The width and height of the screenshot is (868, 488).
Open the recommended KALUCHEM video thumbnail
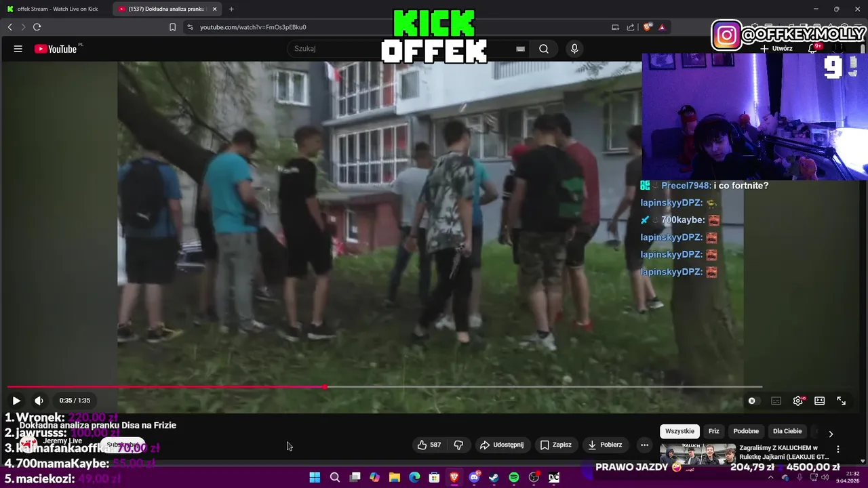[x=698, y=453]
